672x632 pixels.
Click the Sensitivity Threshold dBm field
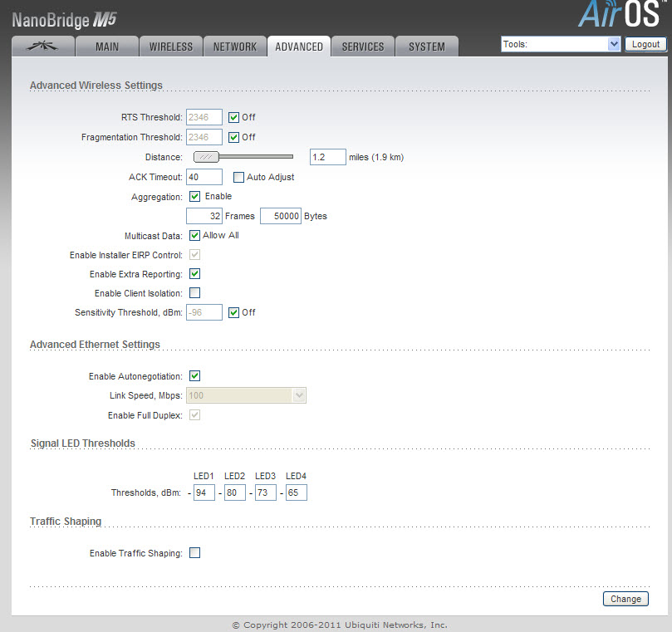(204, 312)
